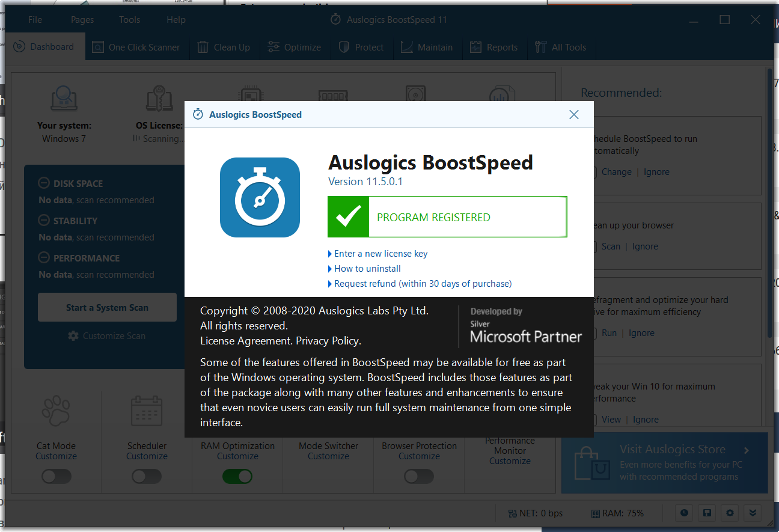Viewport: 779px width, 532px height.
Task: Toggle the Browser Protection switch
Action: pyautogui.click(x=419, y=477)
